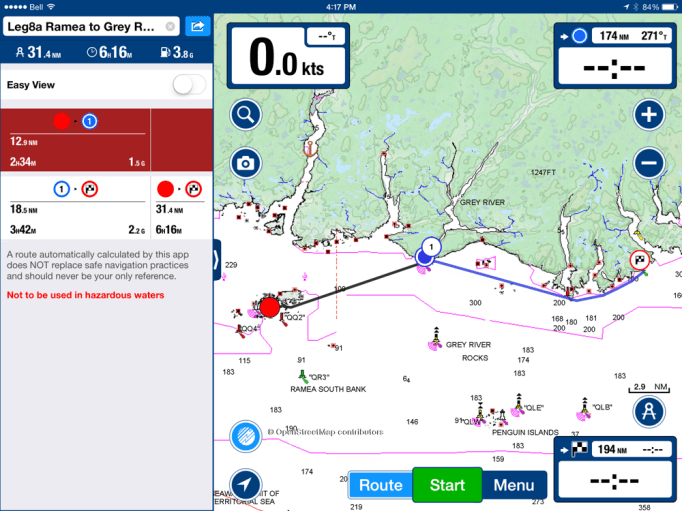Tap the share route icon
The height and width of the screenshot is (511, 682).
pos(198,26)
